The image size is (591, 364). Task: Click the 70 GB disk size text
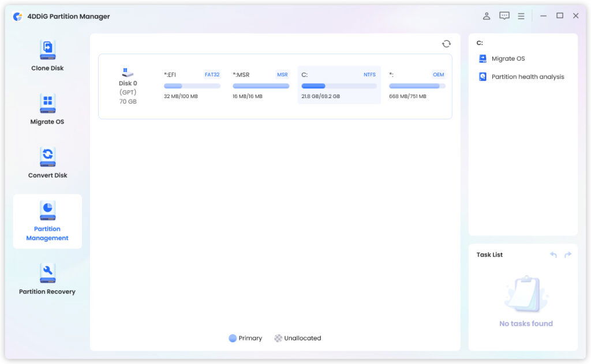[x=128, y=102]
